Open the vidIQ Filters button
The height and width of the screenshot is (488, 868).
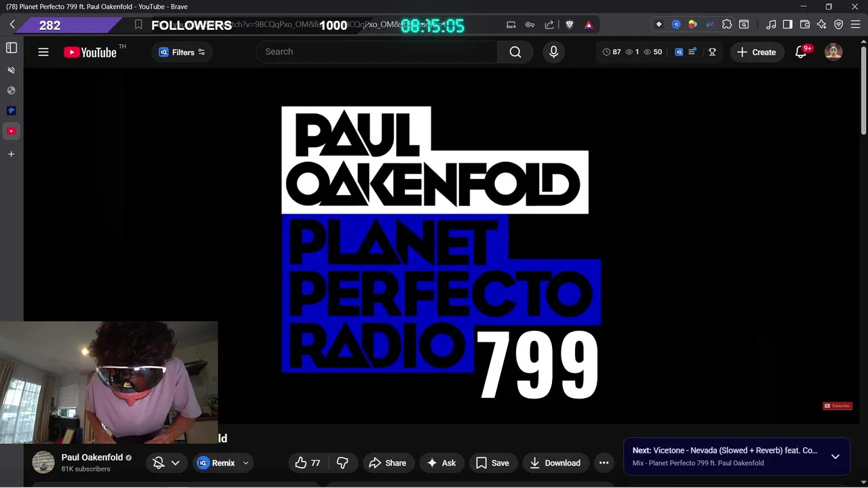point(182,52)
